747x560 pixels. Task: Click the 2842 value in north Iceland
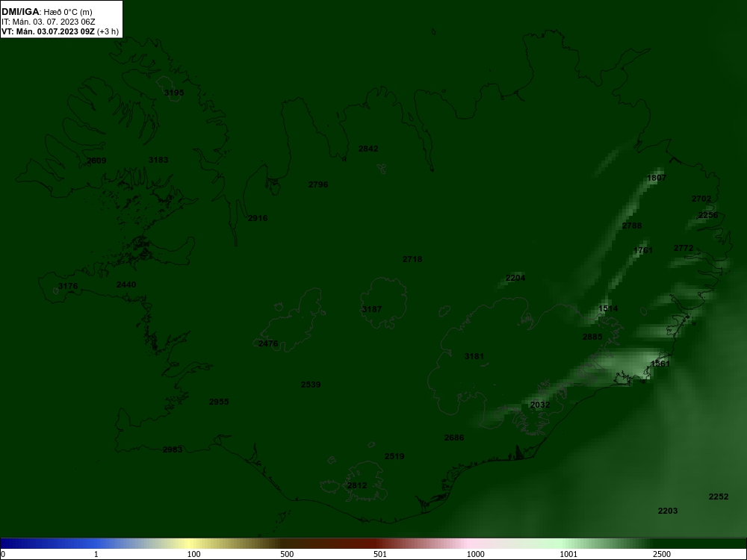point(368,149)
